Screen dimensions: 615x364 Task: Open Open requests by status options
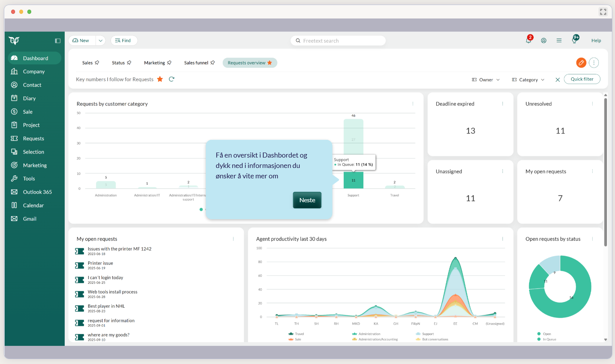click(592, 239)
